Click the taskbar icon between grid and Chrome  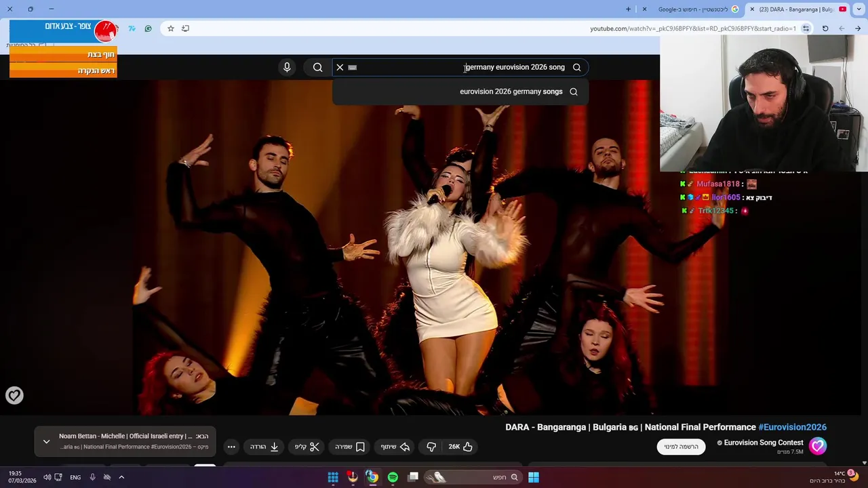[353, 477]
